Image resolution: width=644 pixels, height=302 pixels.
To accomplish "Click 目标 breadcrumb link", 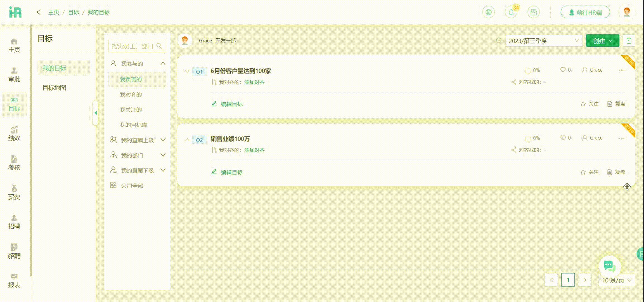I will pyautogui.click(x=74, y=12).
